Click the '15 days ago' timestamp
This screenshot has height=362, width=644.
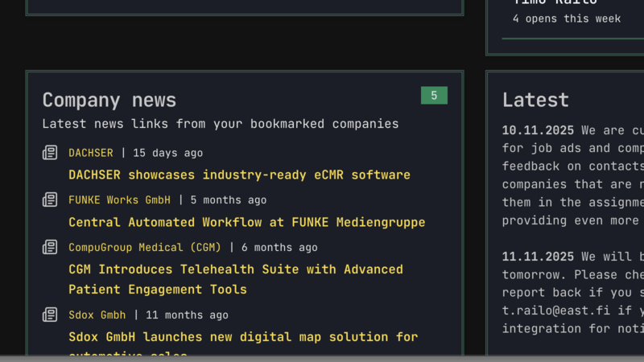point(168,153)
